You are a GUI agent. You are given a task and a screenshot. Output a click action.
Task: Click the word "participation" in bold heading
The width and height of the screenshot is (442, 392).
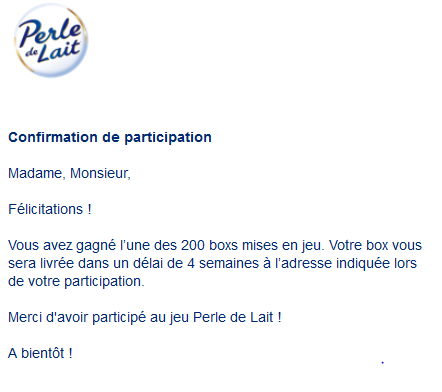[x=168, y=137]
